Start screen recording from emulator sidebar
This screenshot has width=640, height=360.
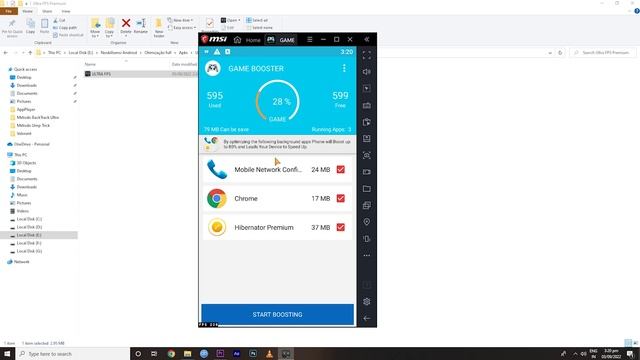coord(367,172)
